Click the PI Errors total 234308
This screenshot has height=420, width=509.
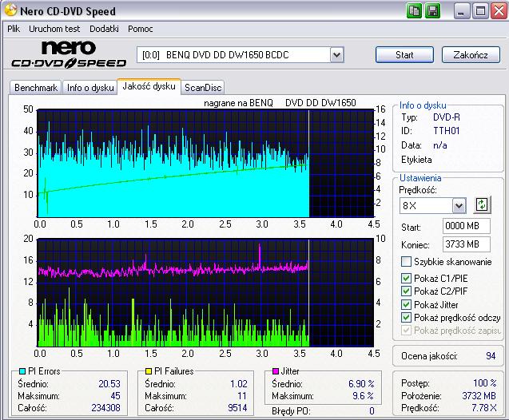click(105, 408)
